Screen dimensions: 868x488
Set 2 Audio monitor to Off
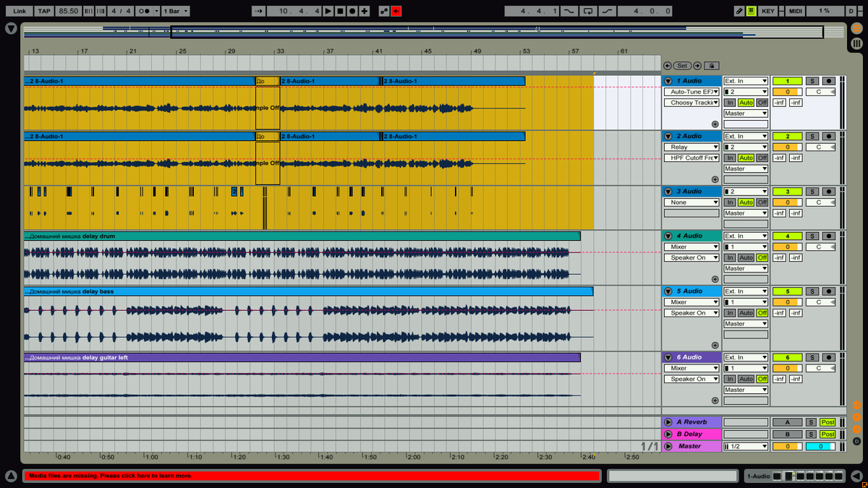pos(762,158)
